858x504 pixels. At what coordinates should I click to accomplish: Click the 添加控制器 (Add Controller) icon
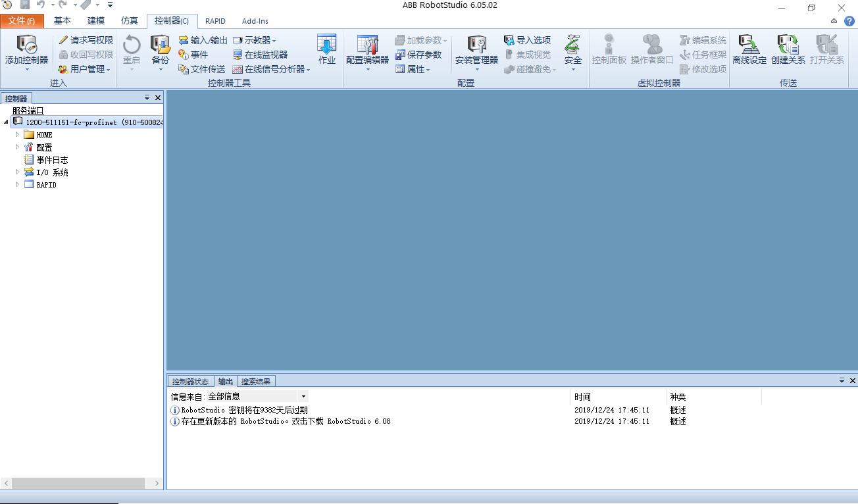26,51
